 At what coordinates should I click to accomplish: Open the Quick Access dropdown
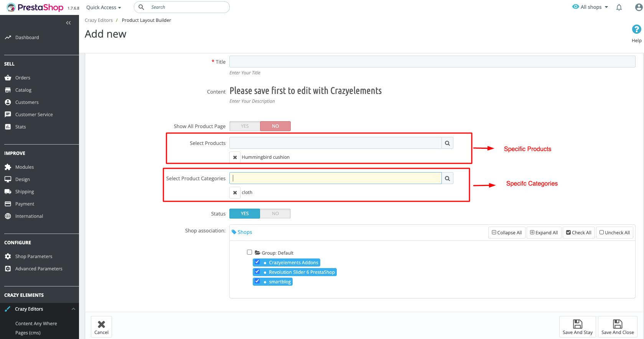(x=104, y=7)
